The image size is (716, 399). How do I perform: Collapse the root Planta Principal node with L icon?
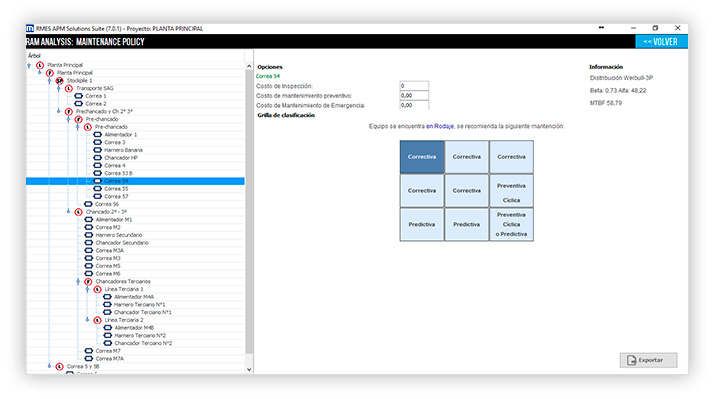coord(30,66)
